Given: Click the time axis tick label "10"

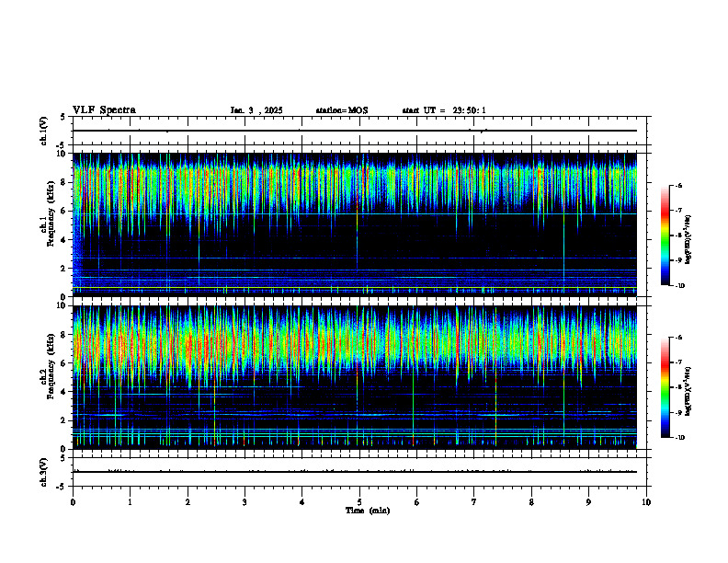Looking at the screenshot, I should click(646, 502).
